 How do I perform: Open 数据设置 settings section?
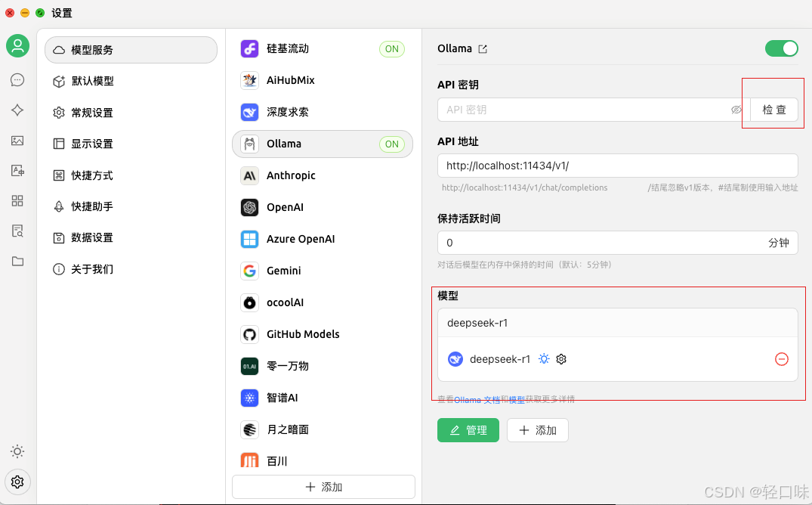click(131, 237)
